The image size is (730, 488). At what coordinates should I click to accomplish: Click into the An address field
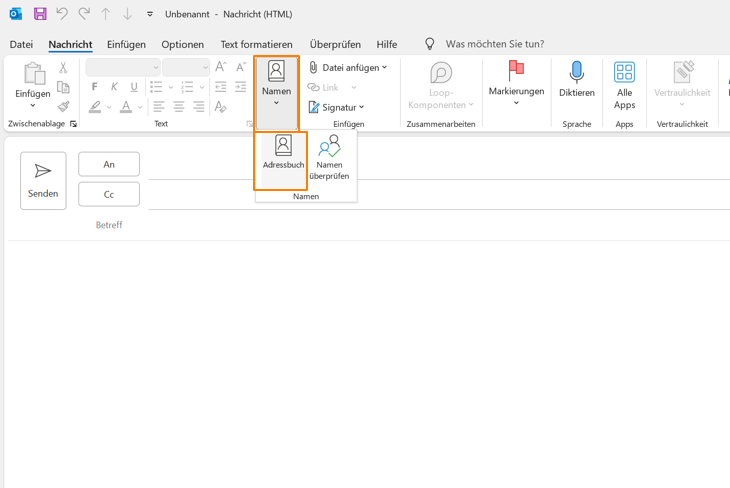pyautogui.click(x=439, y=167)
